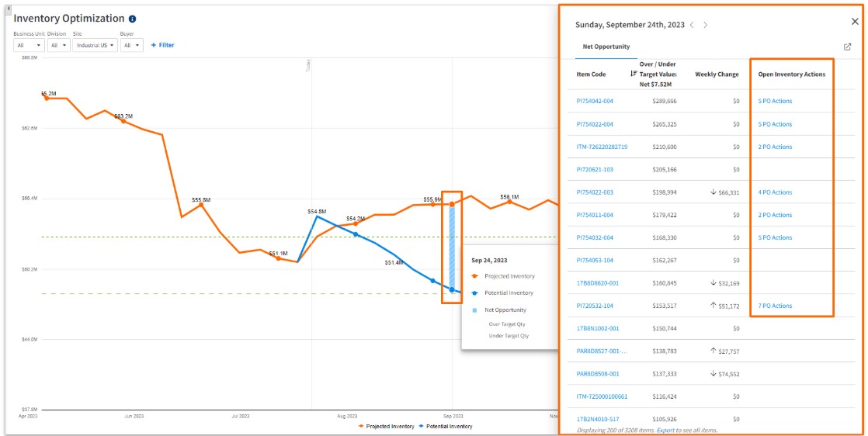Open item PI720532-104
The image size is (868, 436).
(x=595, y=306)
